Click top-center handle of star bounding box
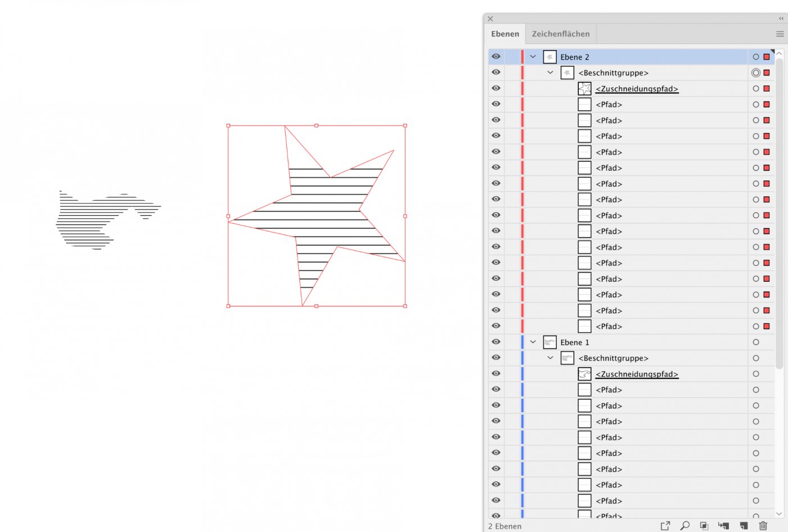 (x=317, y=125)
